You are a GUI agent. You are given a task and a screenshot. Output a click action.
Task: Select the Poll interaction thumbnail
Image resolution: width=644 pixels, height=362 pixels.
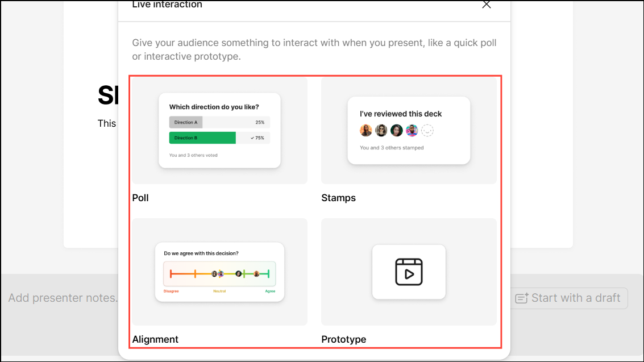[220, 131]
